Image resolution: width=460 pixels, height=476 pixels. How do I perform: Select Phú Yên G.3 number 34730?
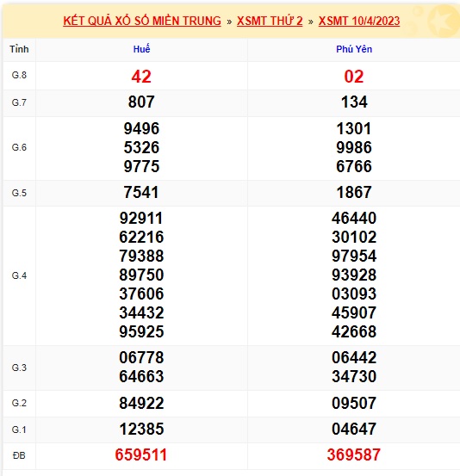coord(354,377)
